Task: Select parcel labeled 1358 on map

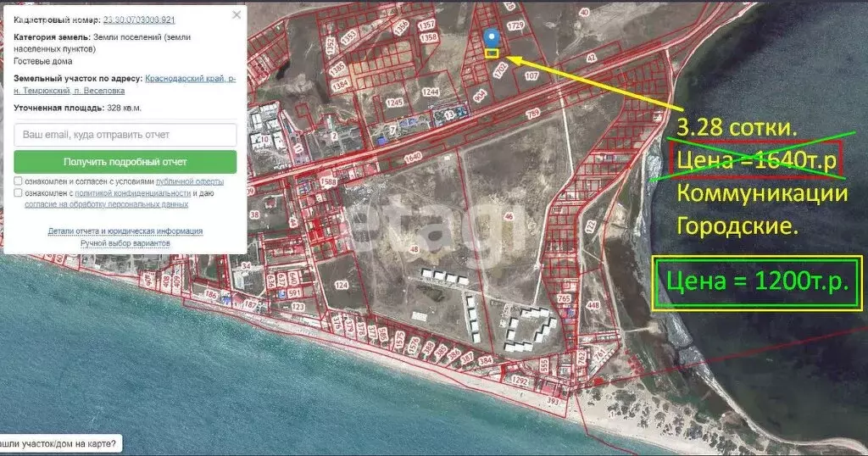Action: pyautogui.click(x=428, y=37)
